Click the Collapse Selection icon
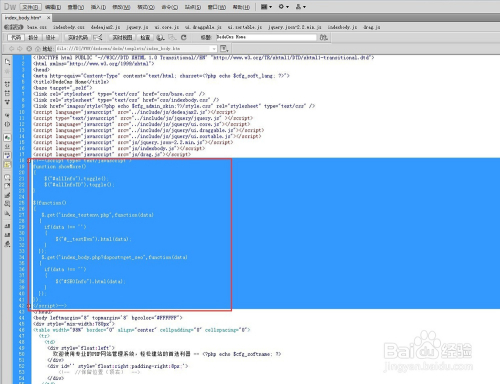This screenshot has width=500, height=384. point(7,93)
